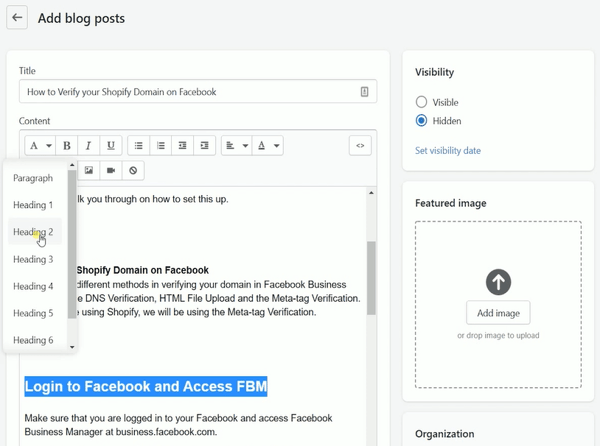Click the content editor scrollbar thumb
This screenshot has height=446, width=600.
coord(371,278)
